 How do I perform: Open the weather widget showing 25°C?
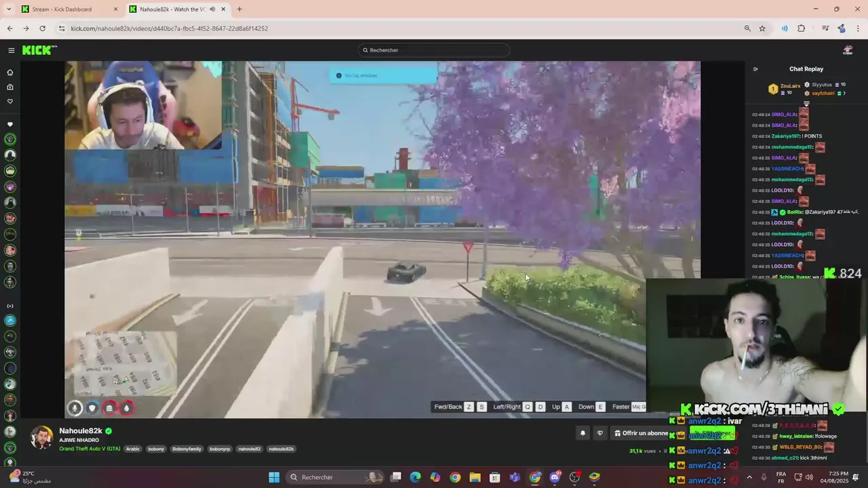(31, 477)
